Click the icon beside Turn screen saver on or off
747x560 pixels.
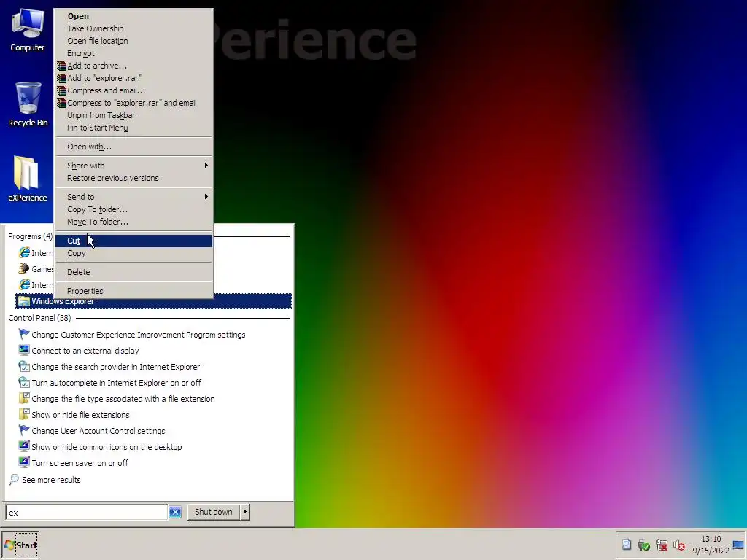coord(24,462)
